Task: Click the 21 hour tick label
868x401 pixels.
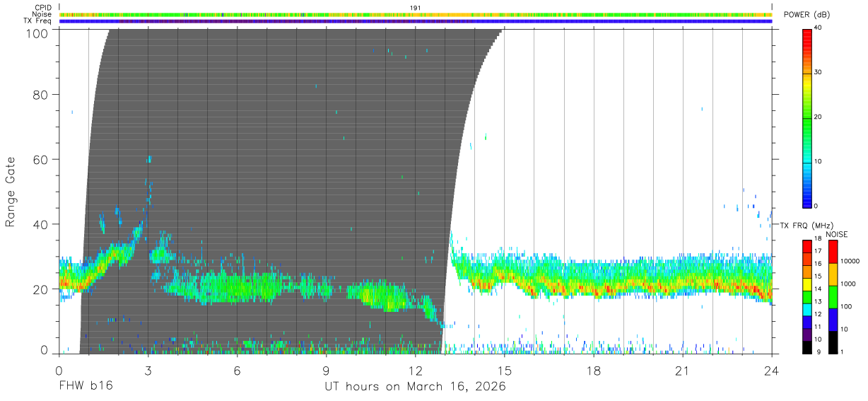Action: pos(682,370)
